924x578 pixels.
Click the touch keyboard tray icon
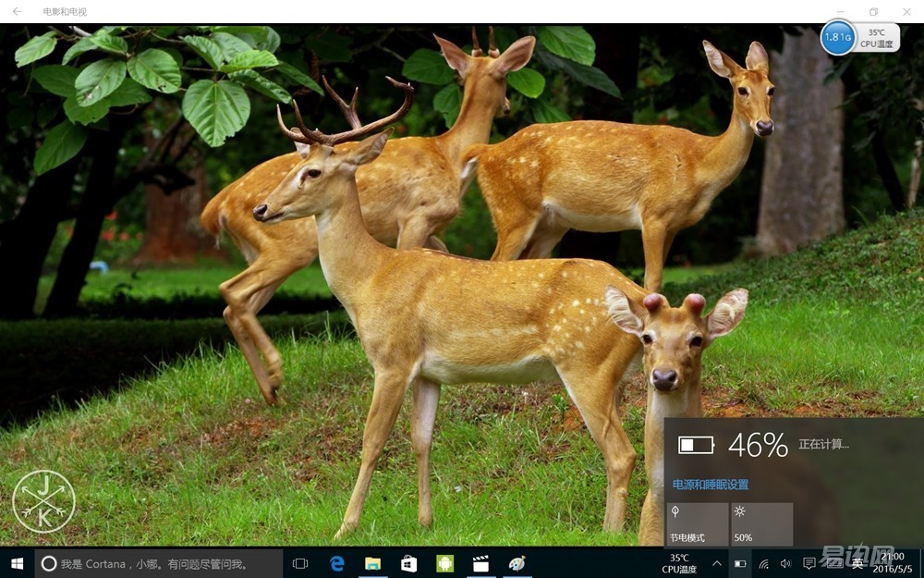[x=833, y=564]
